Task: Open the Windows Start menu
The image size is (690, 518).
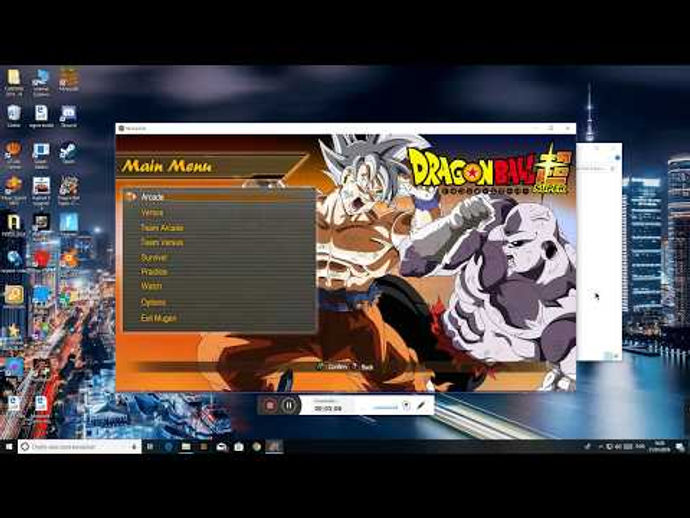Action: pos(8,447)
